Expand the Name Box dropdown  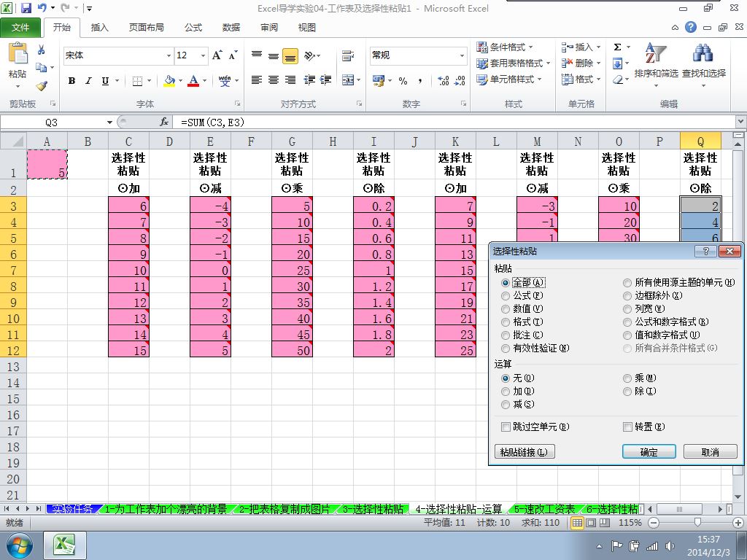109,122
